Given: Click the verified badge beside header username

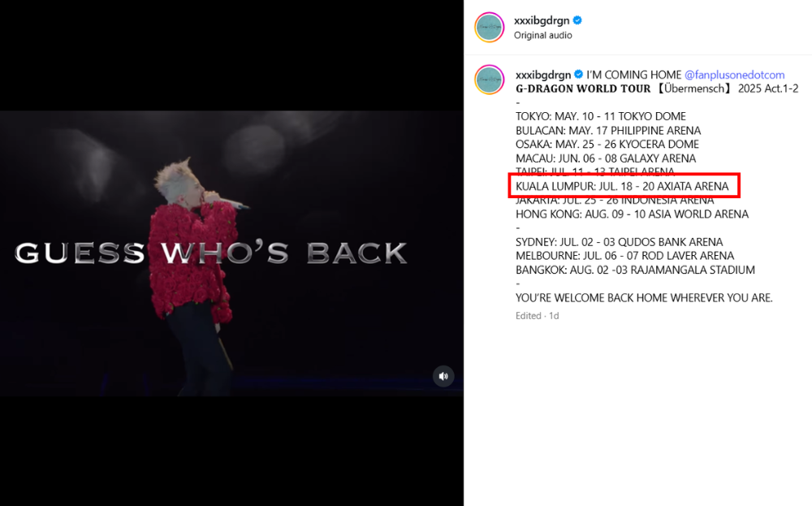Looking at the screenshot, I should (577, 20).
